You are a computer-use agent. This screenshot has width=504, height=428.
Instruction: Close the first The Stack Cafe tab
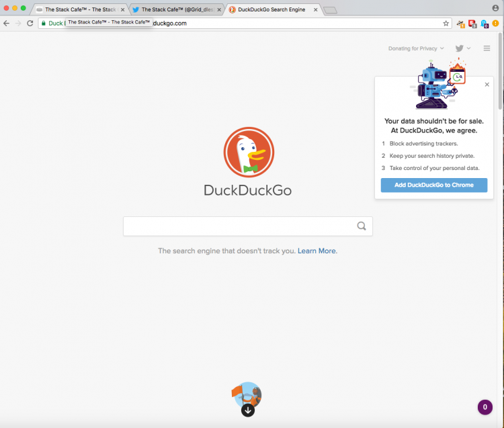pos(122,9)
